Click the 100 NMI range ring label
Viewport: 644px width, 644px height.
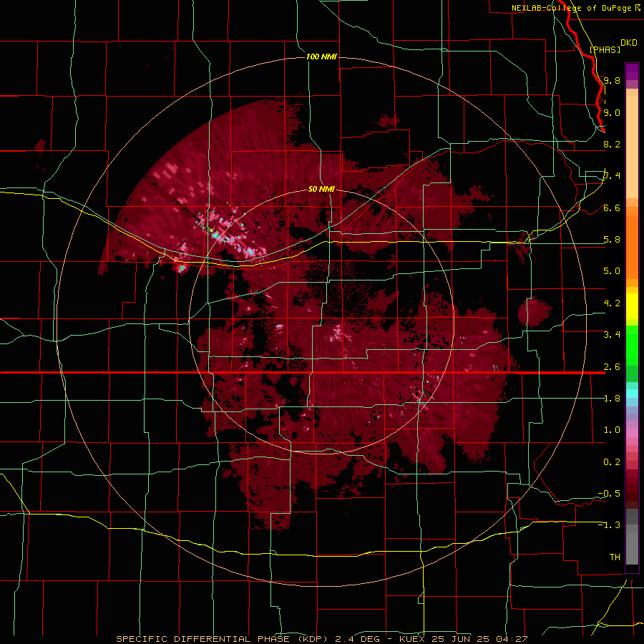[x=321, y=57]
